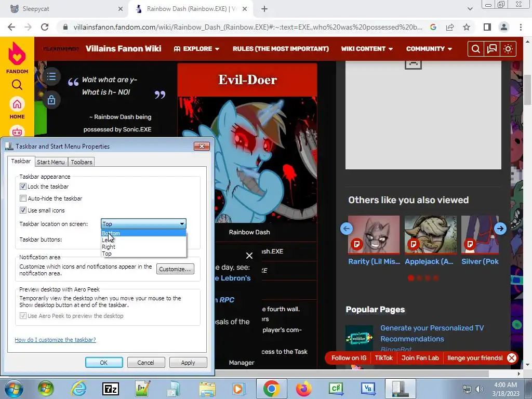Select the first red carousel dot

coord(411,278)
